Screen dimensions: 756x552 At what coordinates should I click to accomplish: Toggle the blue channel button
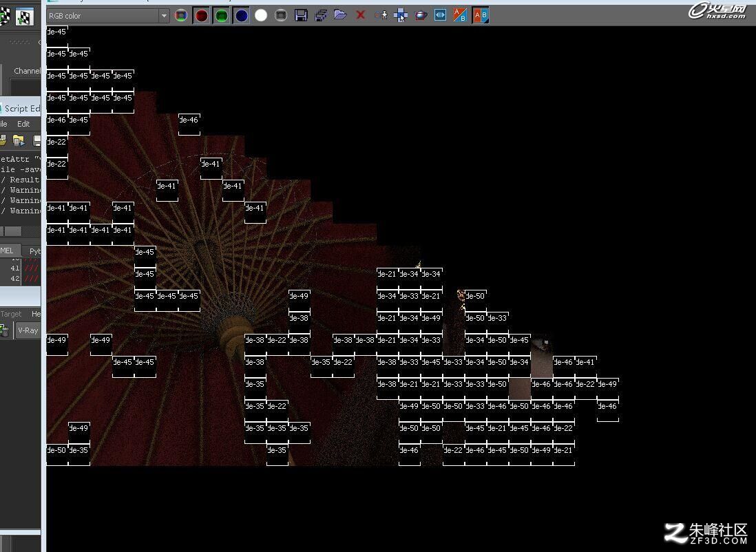241,16
